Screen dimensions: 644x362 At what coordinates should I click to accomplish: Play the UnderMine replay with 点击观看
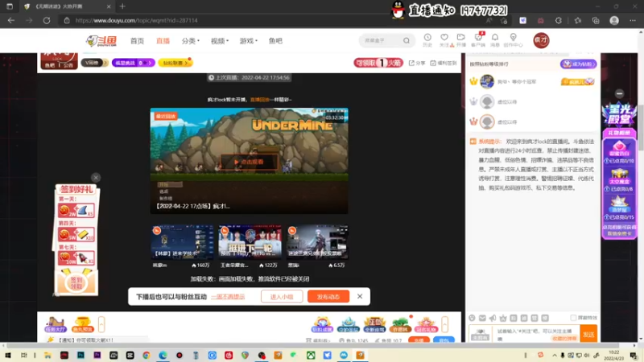(x=249, y=162)
